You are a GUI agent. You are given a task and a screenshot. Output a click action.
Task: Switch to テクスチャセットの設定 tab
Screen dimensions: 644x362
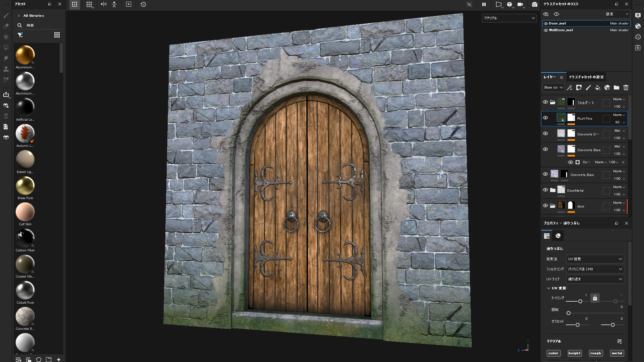586,77
